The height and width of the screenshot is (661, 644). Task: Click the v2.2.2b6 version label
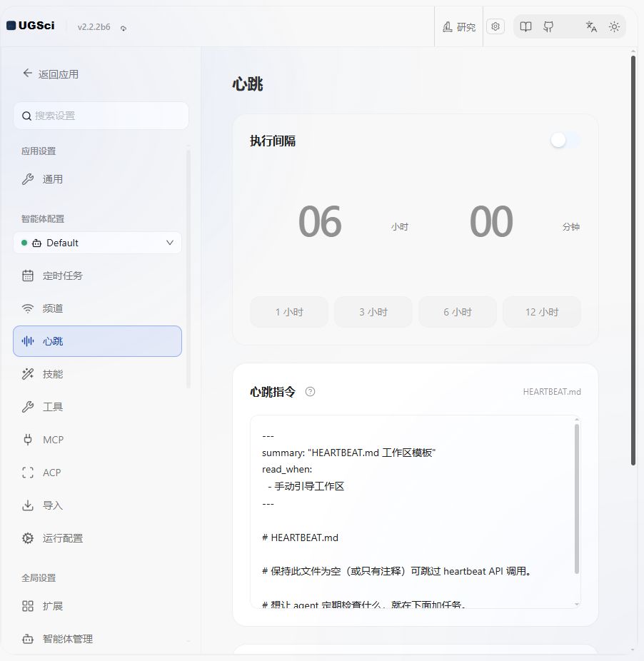pos(94,27)
